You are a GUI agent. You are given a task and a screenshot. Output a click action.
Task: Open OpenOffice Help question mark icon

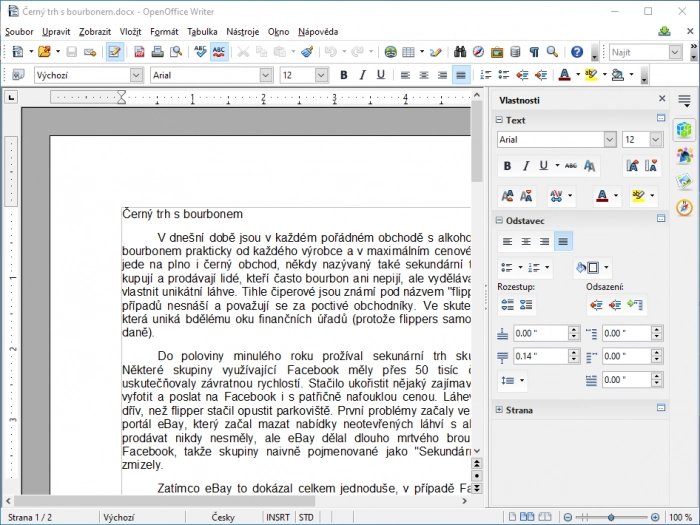pyautogui.click(x=577, y=52)
